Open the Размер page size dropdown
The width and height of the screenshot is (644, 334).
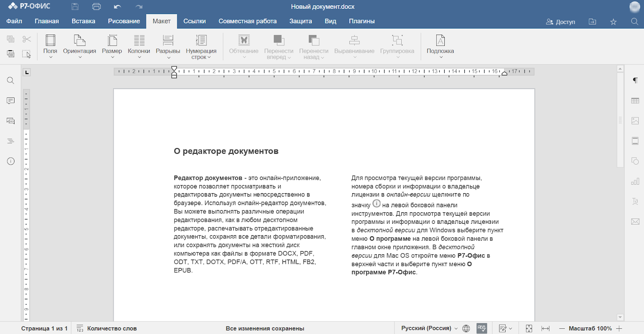pos(112,47)
